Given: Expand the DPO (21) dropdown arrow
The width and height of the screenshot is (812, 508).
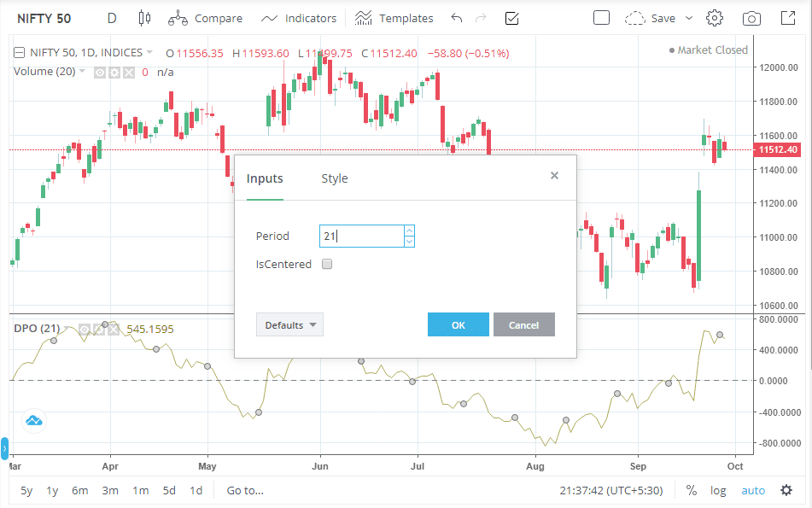Looking at the screenshot, I should coord(67,329).
